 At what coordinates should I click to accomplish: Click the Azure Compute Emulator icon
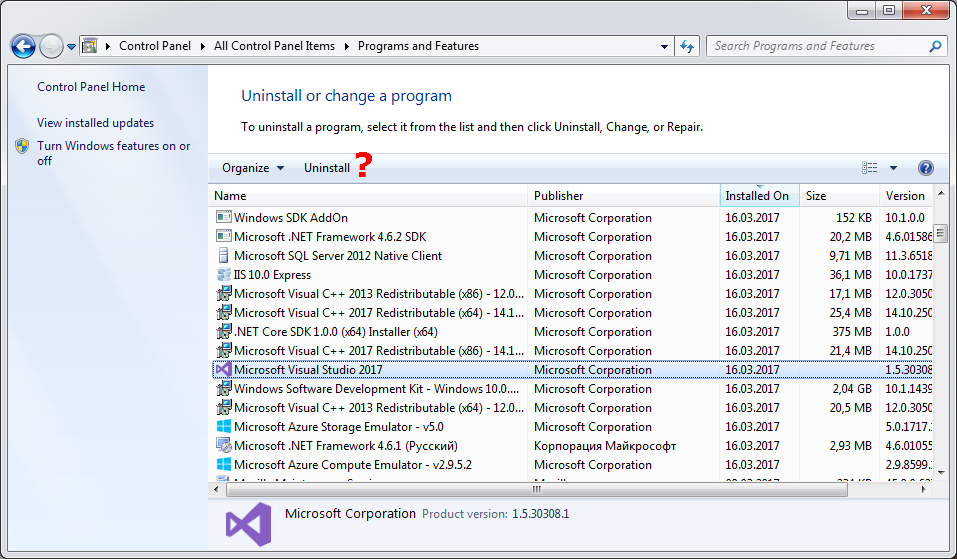tap(223, 464)
